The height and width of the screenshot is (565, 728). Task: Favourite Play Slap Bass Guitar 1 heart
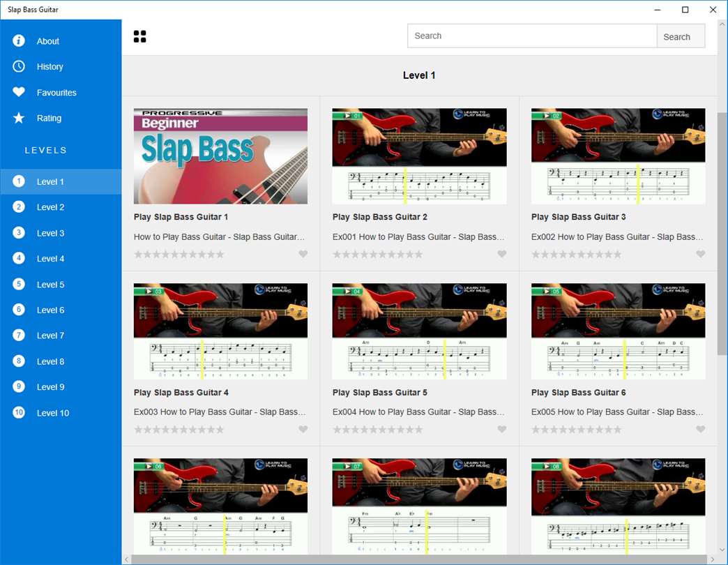point(303,254)
